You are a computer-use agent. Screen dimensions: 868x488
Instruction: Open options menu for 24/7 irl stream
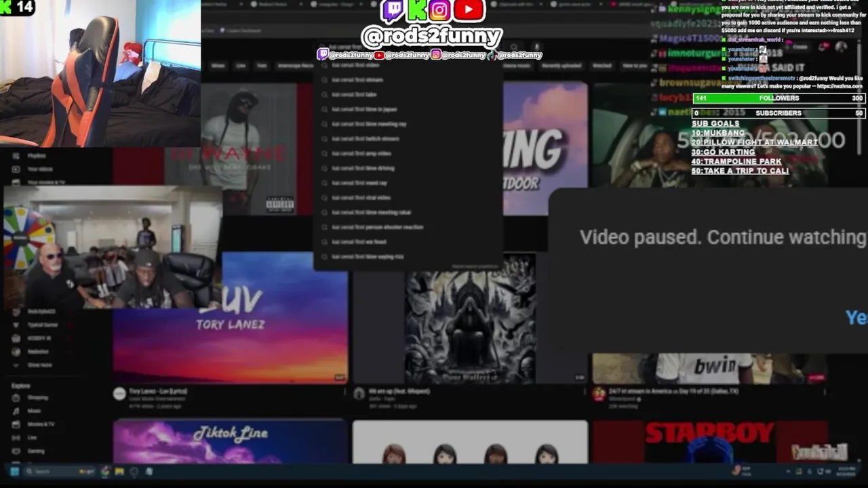point(824,392)
